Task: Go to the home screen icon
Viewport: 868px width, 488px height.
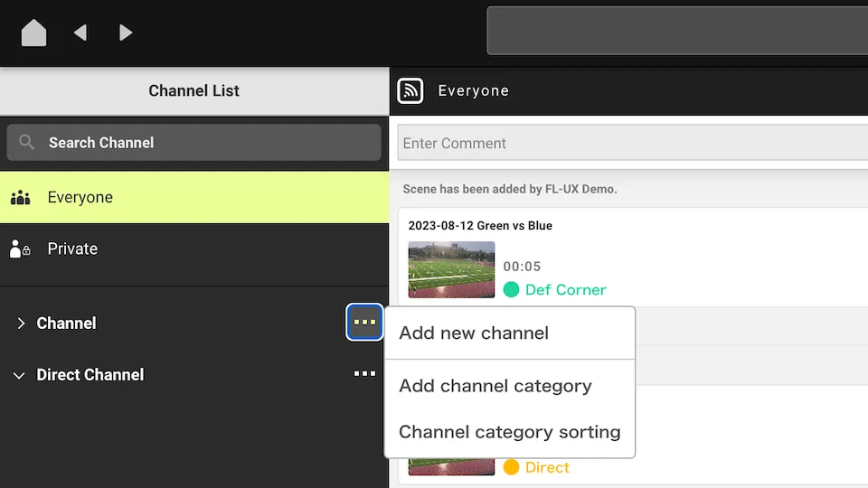Action: coord(33,33)
